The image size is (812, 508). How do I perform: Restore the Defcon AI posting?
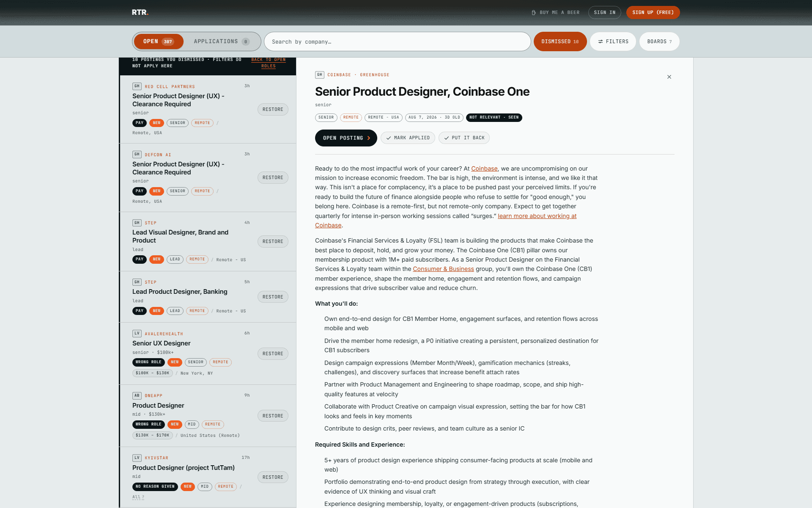pos(273,177)
